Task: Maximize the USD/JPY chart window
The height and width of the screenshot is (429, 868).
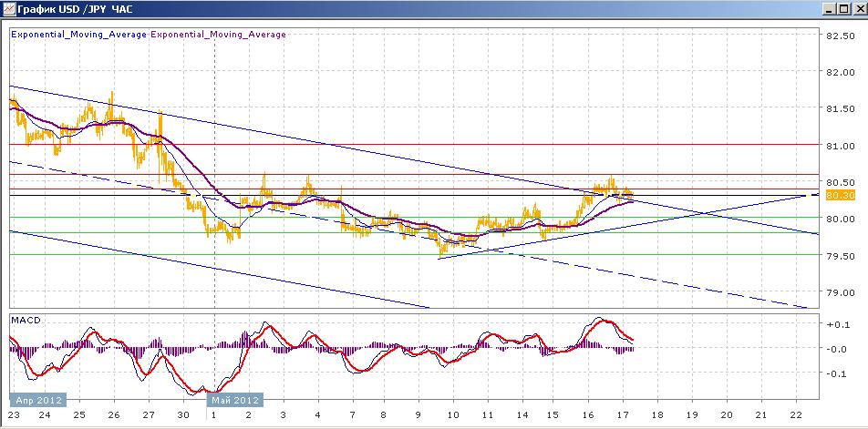Action: point(843,9)
